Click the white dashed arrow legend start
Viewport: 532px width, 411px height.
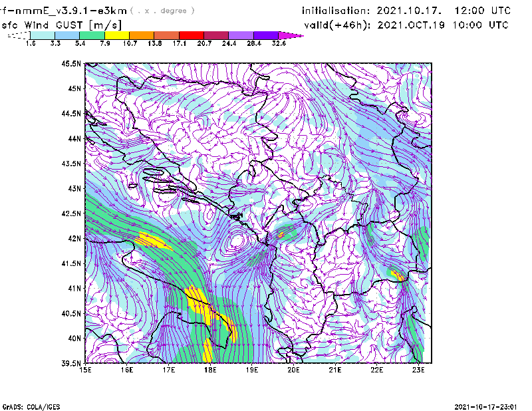tap(19, 35)
